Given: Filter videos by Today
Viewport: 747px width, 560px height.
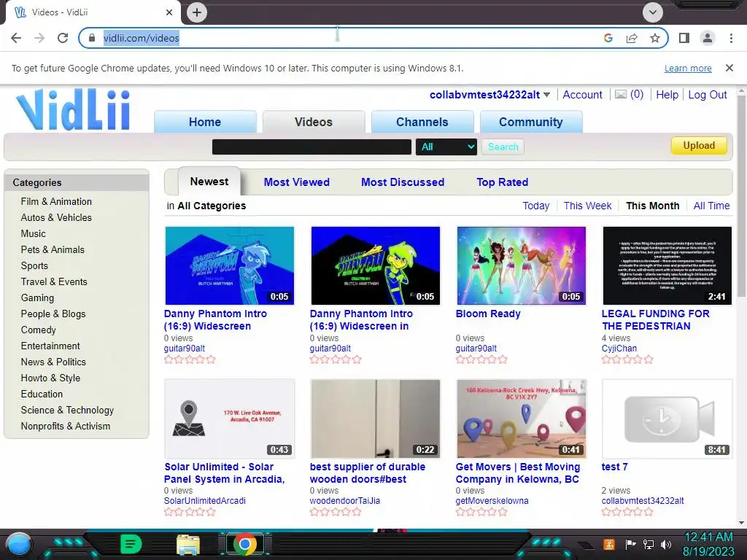Looking at the screenshot, I should (536, 206).
